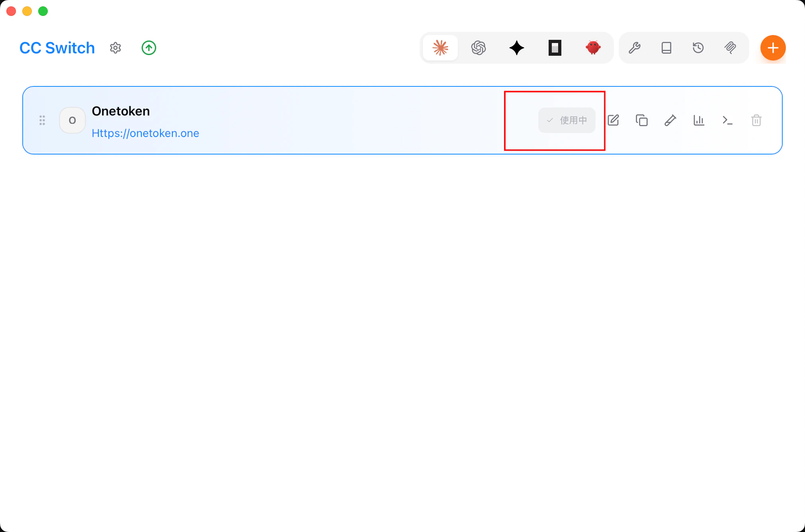Image resolution: width=805 pixels, height=532 pixels.
Task: Select the Gemini sparkle tab
Action: (x=517, y=48)
